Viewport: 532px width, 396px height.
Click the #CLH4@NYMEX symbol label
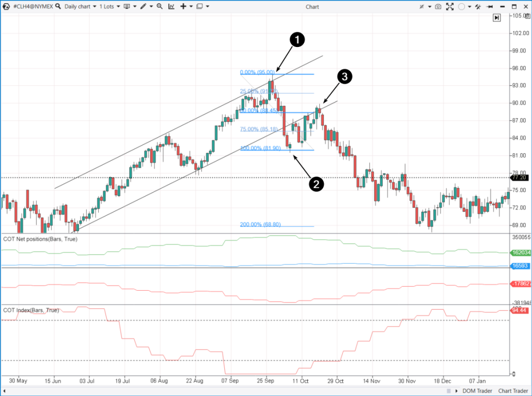pyautogui.click(x=33, y=6)
